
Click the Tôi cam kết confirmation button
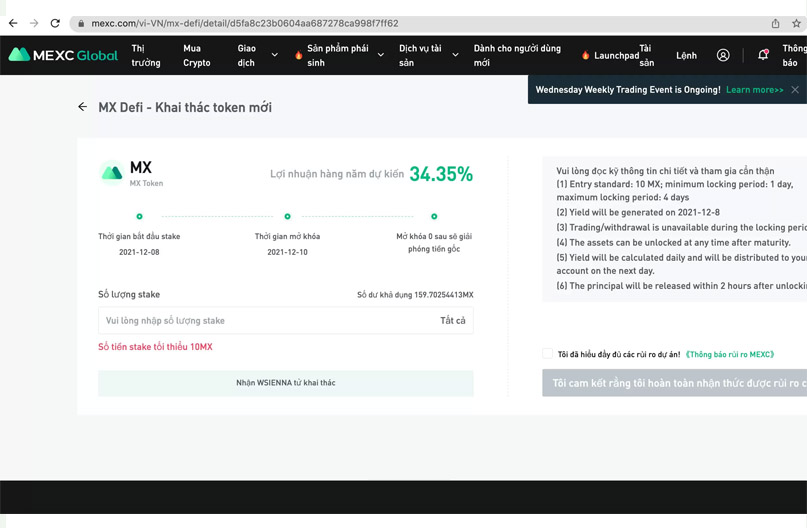tap(674, 383)
